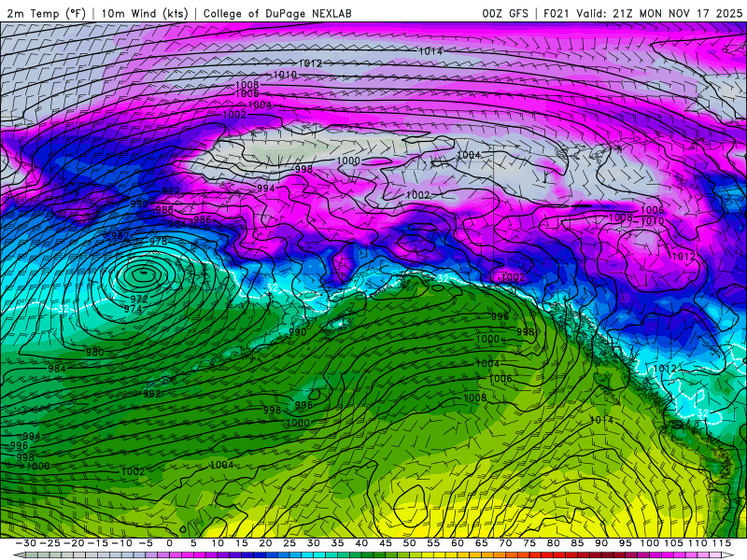Click the 35 label on the color scale
The width and height of the screenshot is (747, 560).
coord(337,543)
